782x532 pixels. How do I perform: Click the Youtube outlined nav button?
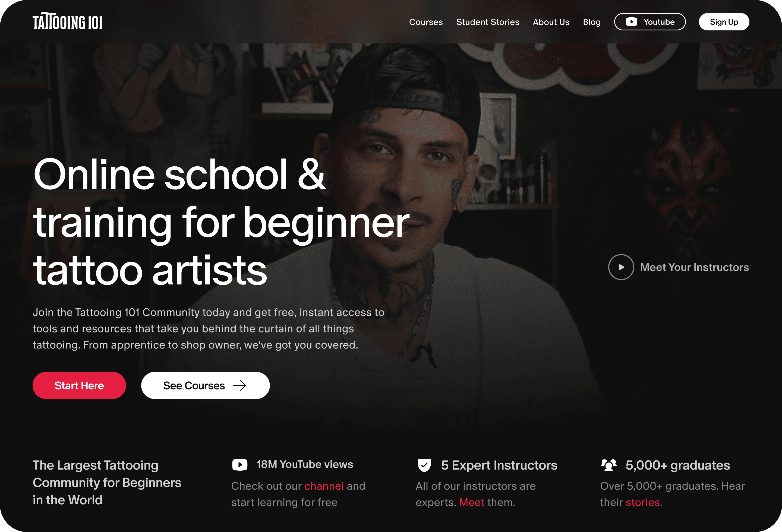click(x=650, y=22)
